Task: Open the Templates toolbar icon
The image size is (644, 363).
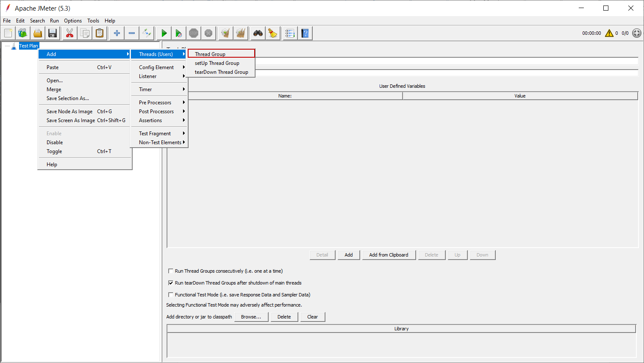Action: 22,33
